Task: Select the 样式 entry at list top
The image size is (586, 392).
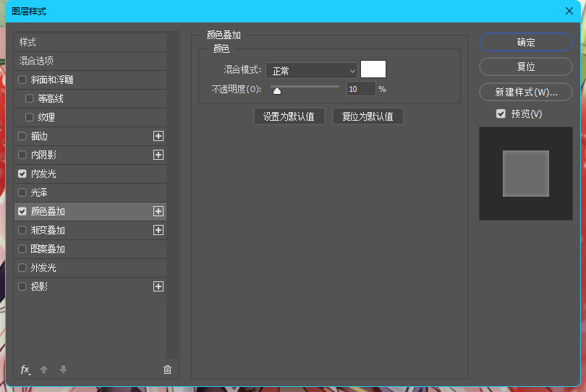Action: [x=90, y=42]
